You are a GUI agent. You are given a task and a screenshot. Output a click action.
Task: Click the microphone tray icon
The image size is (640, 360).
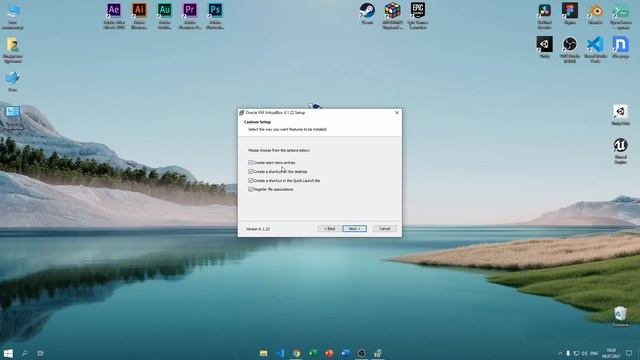click(568, 353)
